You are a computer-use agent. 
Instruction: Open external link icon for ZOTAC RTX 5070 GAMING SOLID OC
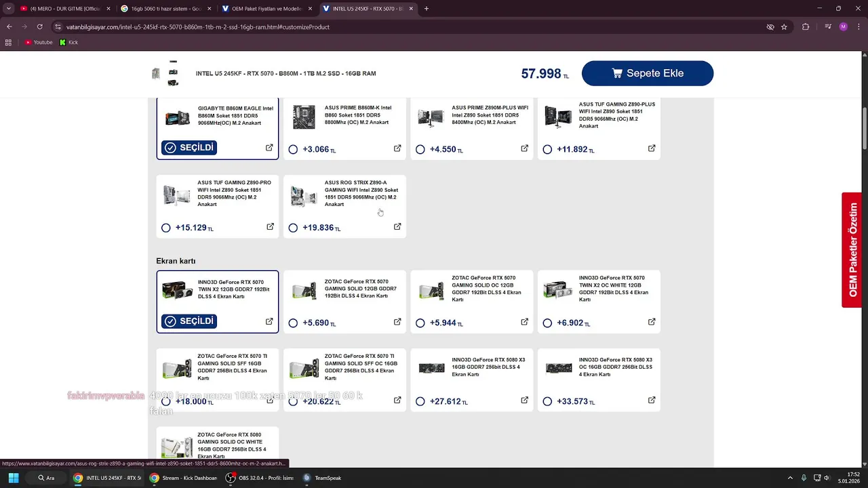click(524, 322)
